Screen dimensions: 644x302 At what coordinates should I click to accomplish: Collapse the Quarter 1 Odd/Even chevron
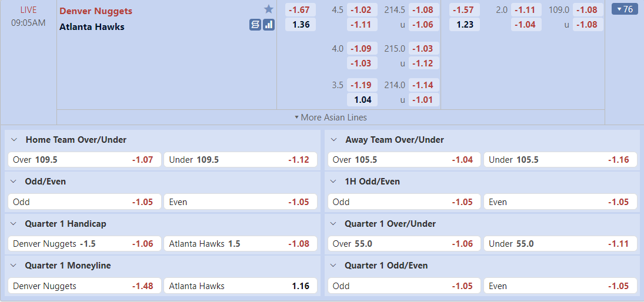[x=334, y=266]
